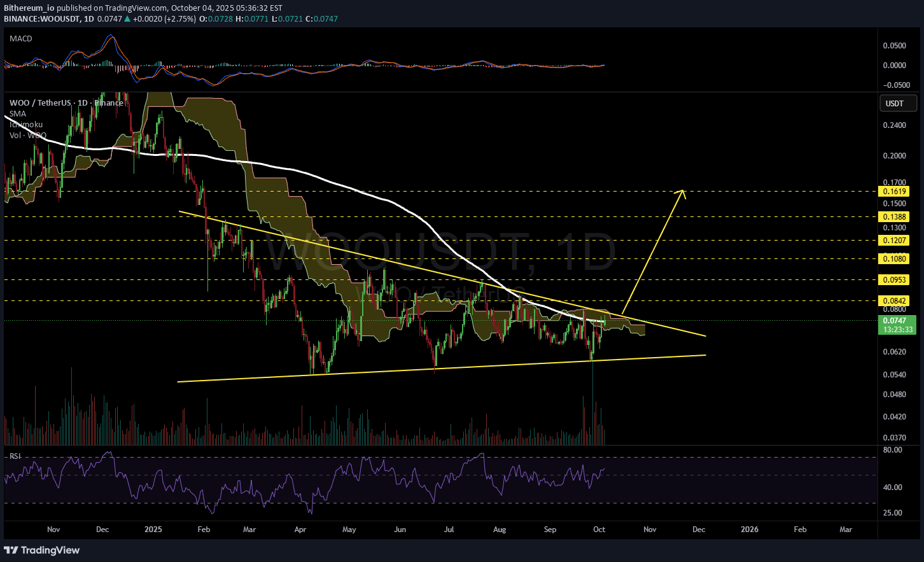Click the green 0.0747 current price label
This screenshot has width=924, height=562.
click(896, 321)
